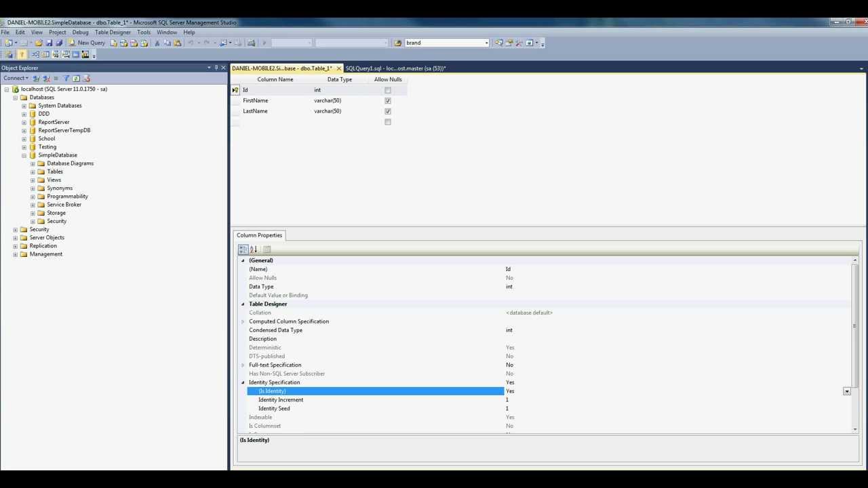Viewport: 868px width, 488px height.
Task: Open the brand find combo box dropdown
Action: [x=486, y=43]
